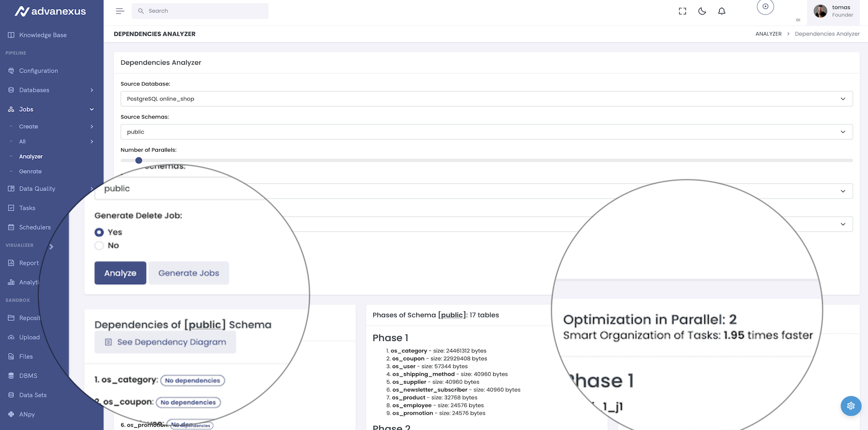Image resolution: width=868 pixels, height=430 pixels.
Task: Open Data Sets from the sidebar
Action: click(33, 395)
